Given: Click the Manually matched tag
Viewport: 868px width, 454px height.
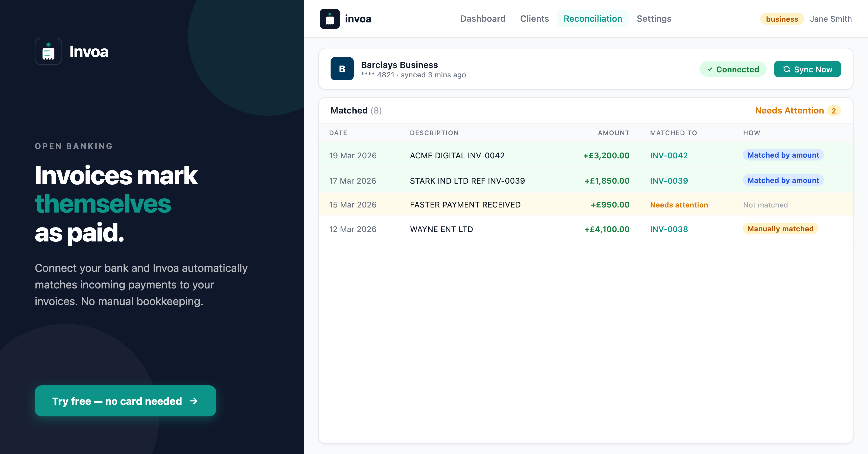Looking at the screenshot, I should pos(780,229).
